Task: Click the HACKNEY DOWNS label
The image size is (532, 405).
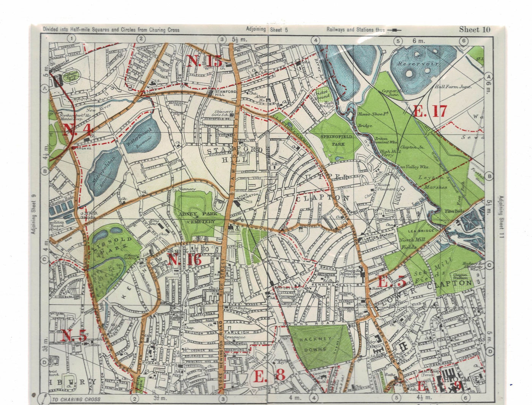Action: coord(315,344)
